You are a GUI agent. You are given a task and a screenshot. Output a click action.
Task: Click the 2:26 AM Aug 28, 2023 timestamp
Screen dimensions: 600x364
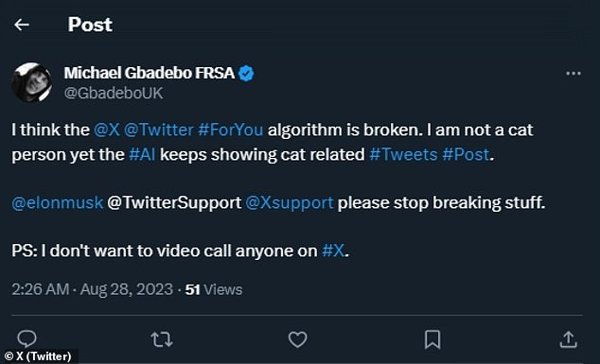[92, 289]
